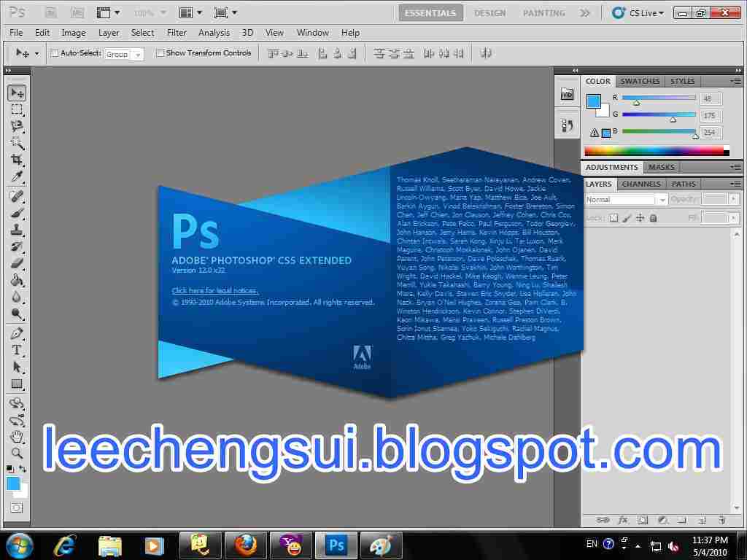Enable the Auto-Select checkbox

55,53
